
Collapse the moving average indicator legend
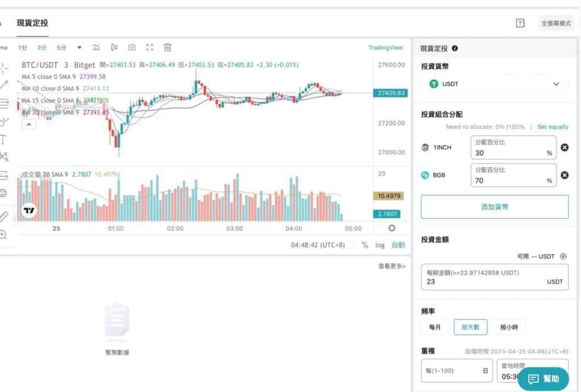29,124
